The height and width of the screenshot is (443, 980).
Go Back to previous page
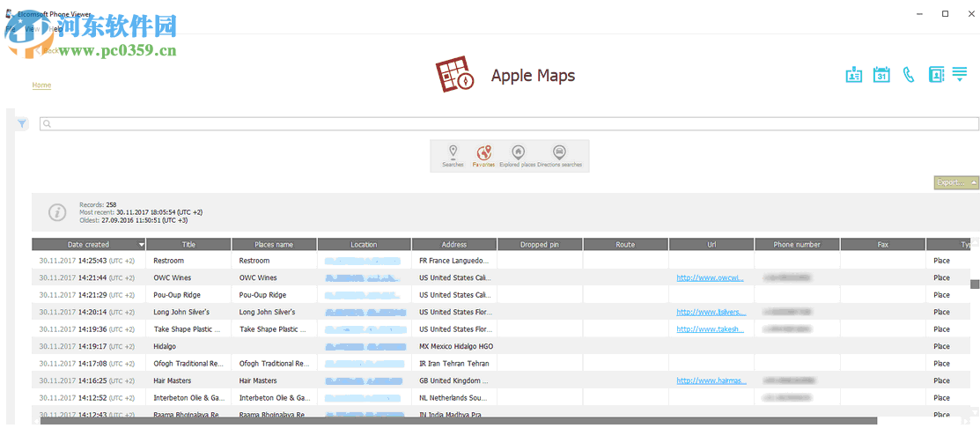click(47, 50)
